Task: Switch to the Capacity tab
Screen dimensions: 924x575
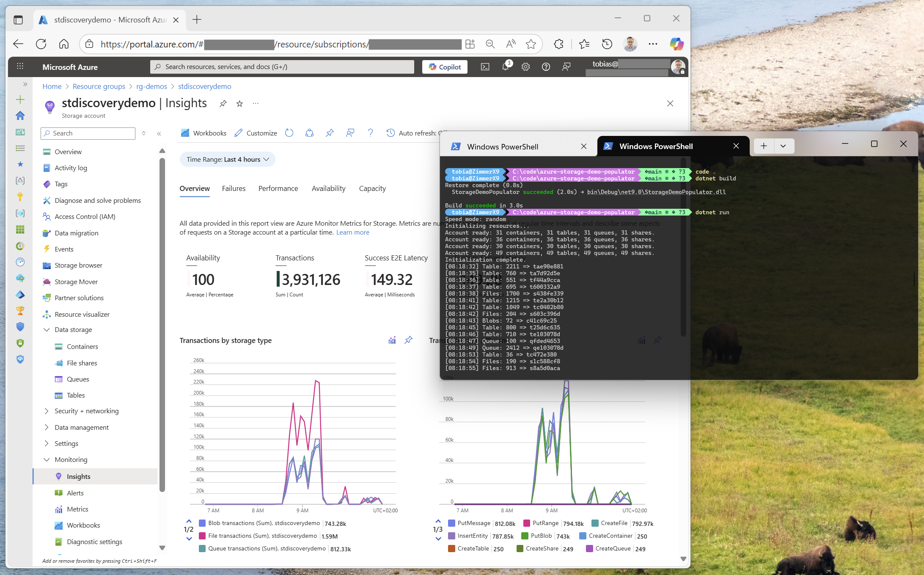Action: pyautogui.click(x=372, y=188)
